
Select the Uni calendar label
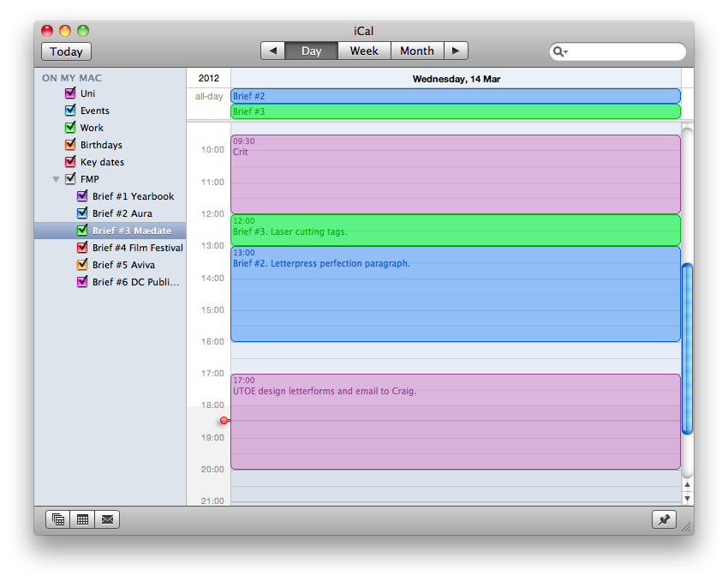[87, 93]
